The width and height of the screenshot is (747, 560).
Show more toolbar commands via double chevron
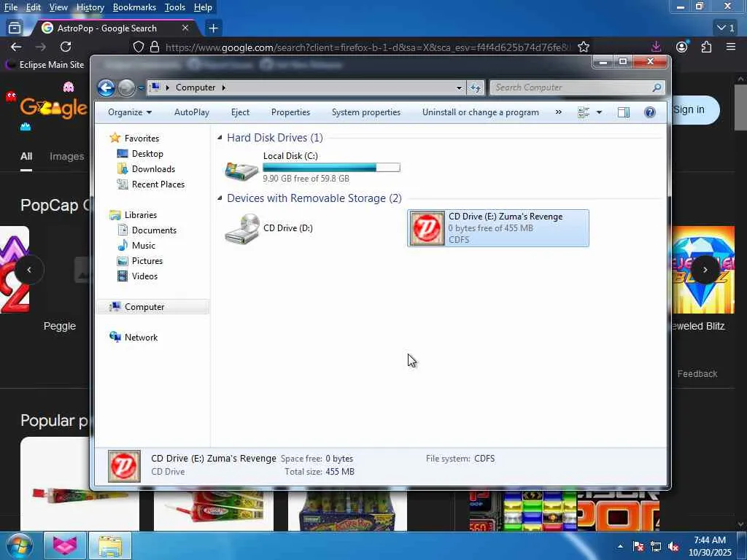point(558,112)
